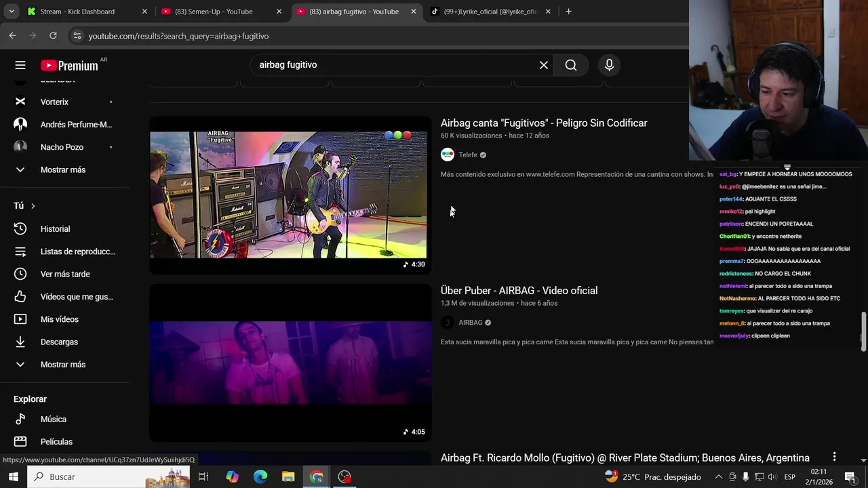The image size is (868, 488).
Task: Click AIRBAG channel avatar
Action: pos(448,323)
